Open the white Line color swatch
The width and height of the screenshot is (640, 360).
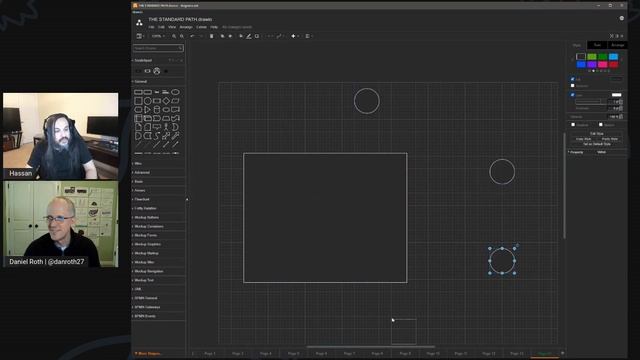(x=617, y=95)
